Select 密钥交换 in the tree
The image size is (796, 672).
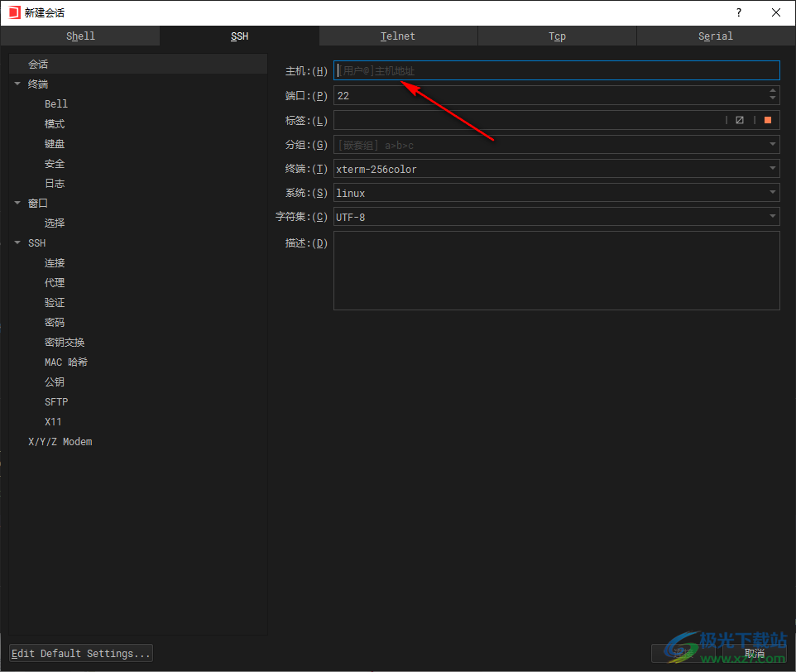[x=65, y=342]
